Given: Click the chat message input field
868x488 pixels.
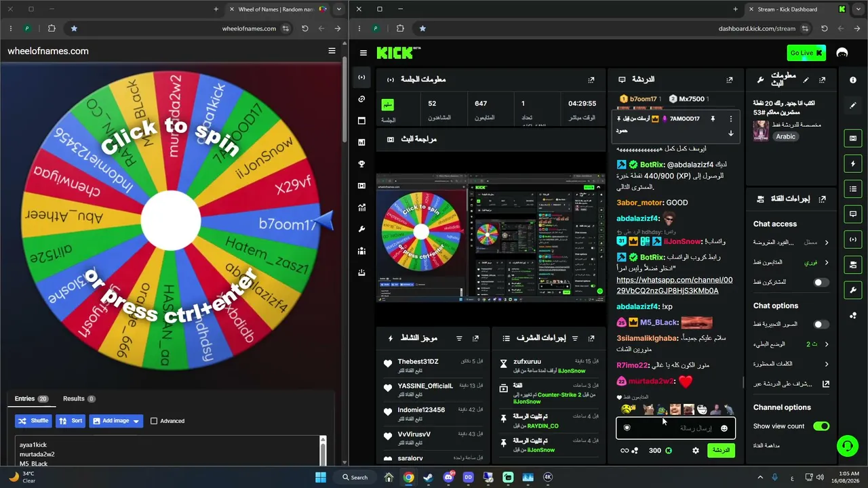Looking at the screenshot, I should click(675, 428).
